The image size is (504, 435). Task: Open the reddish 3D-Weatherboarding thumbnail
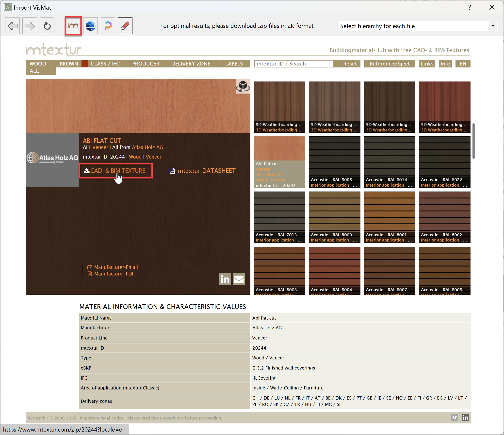(x=445, y=107)
